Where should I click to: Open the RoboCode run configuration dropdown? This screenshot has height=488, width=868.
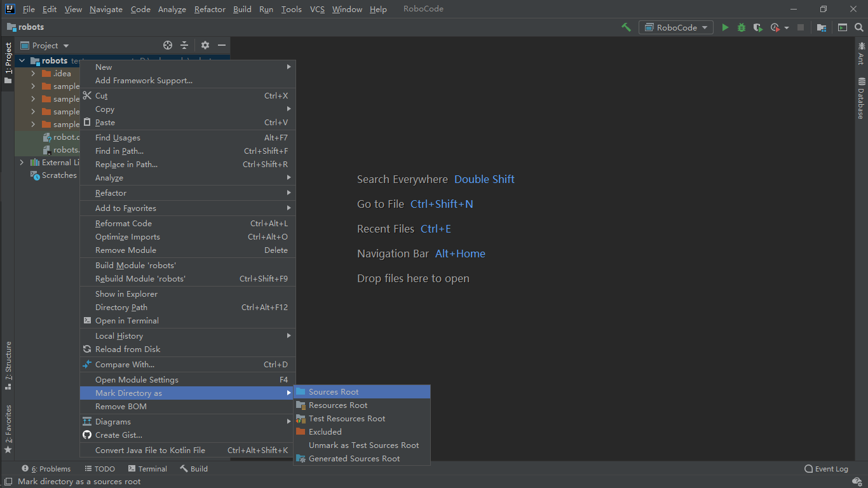pyautogui.click(x=677, y=27)
